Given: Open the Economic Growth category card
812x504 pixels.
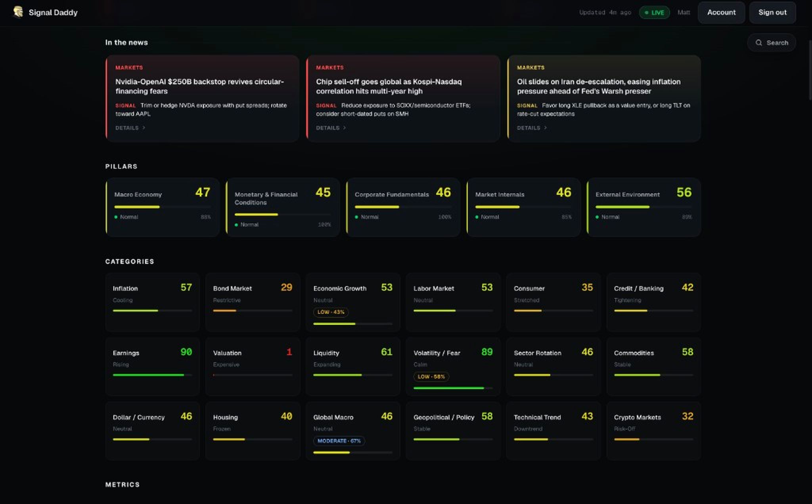Looking at the screenshot, I should pyautogui.click(x=353, y=302).
